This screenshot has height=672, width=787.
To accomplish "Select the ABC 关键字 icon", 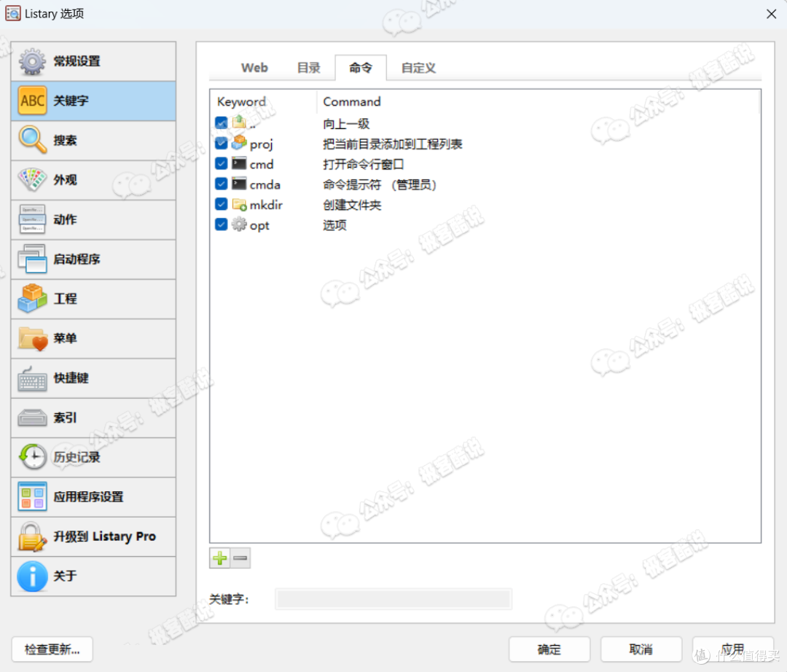I will [32, 101].
